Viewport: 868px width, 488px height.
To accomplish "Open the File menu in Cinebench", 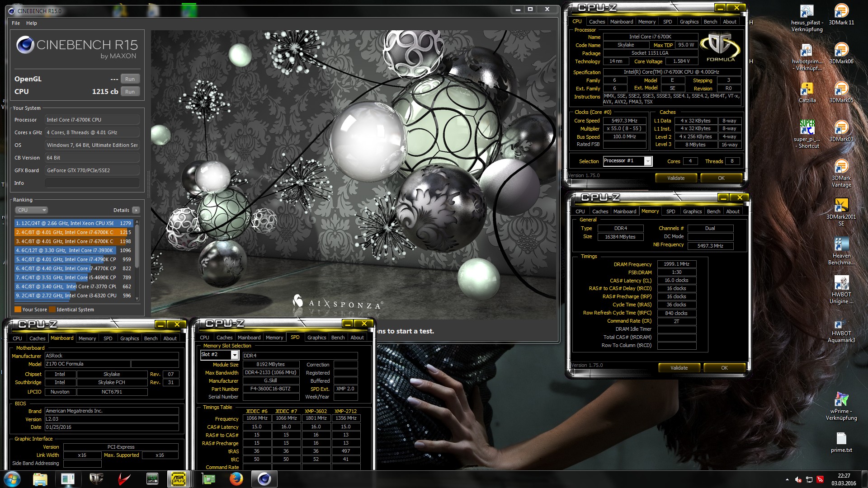I will [16, 23].
